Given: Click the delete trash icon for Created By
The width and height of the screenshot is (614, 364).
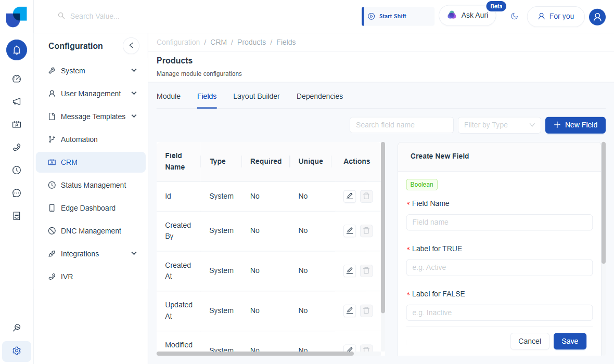Looking at the screenshot, I should click(x=366, y=230).
